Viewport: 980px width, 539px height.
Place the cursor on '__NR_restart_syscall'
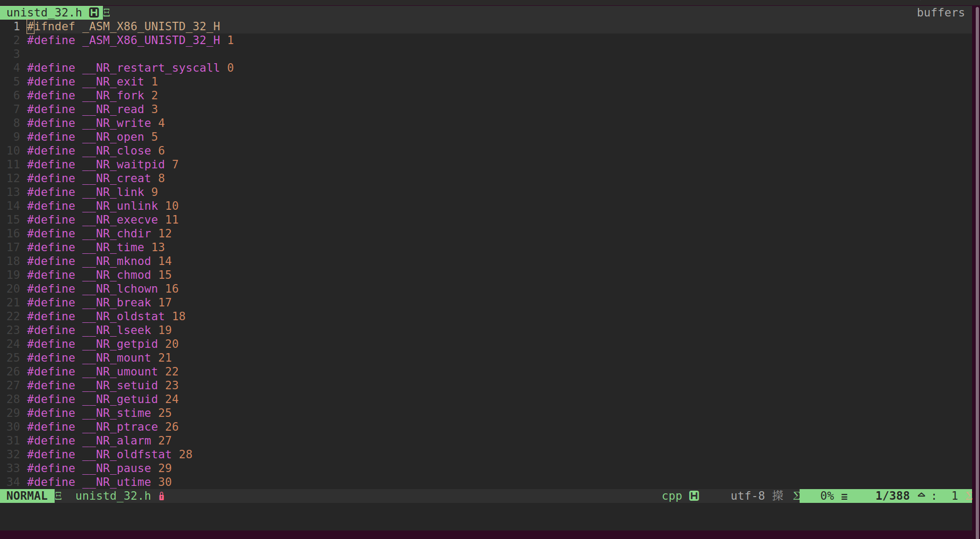click(151, 68)
